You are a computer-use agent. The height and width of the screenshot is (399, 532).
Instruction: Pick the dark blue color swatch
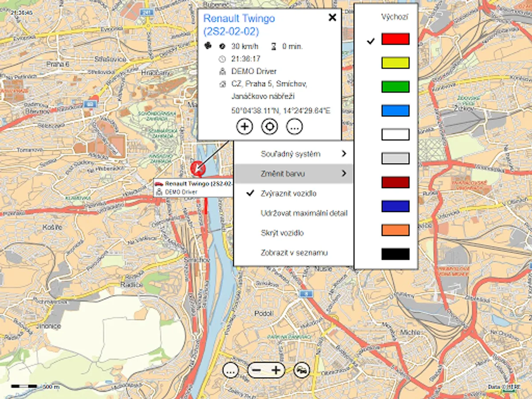pos(395,207)
